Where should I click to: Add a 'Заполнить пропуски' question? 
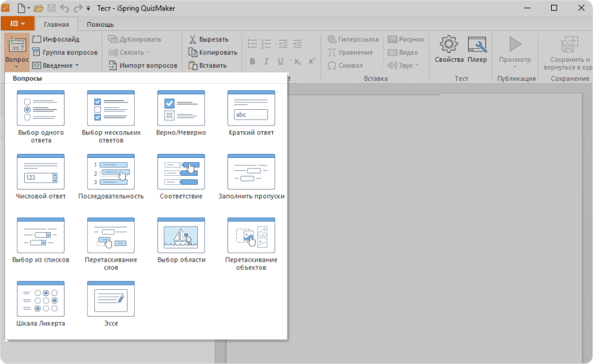(x=251, y=172)
